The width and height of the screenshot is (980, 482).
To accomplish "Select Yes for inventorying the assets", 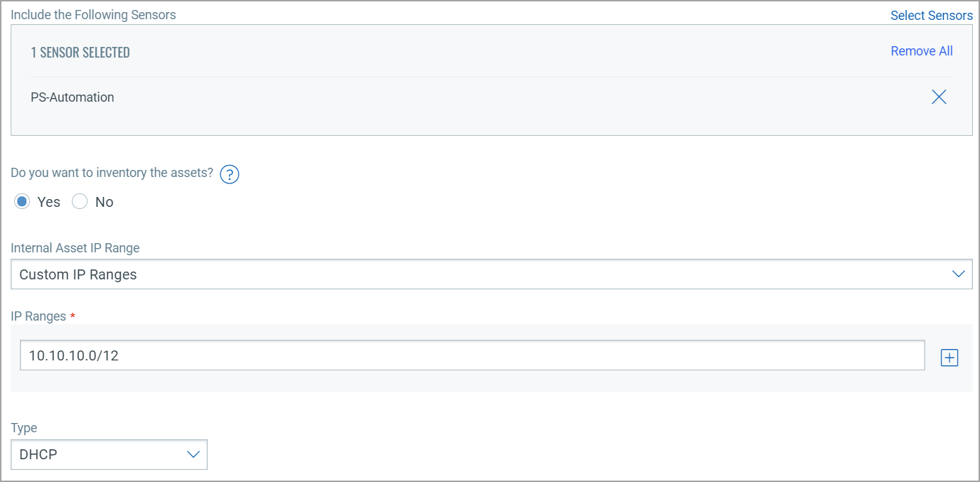I will [x=22, y=201].
